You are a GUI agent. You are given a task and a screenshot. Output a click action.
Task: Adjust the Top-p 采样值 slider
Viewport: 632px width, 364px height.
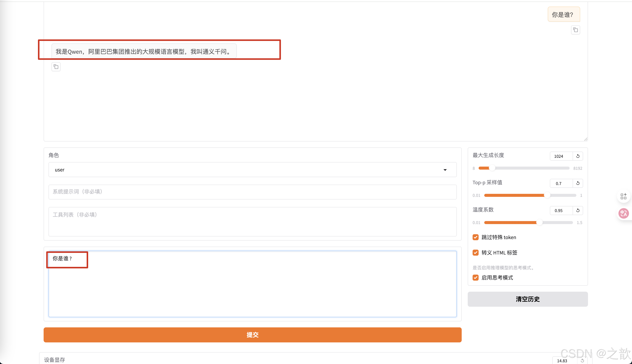[530, 195]
